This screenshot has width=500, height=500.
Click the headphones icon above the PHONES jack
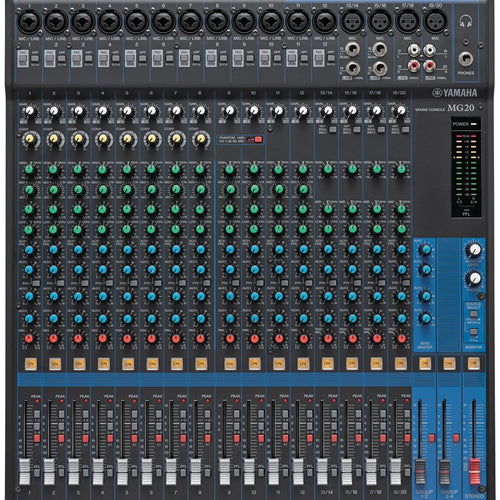click(x=466, y=22)
